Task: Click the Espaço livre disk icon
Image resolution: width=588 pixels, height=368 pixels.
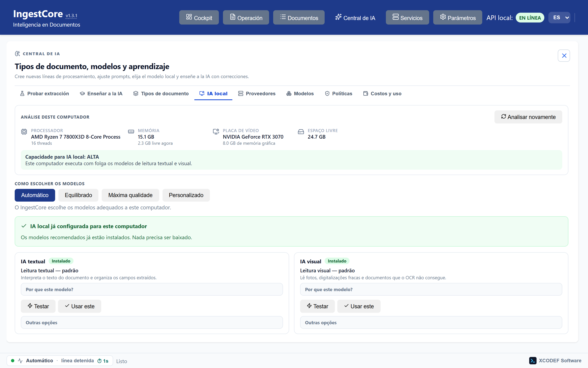Action: click(301, 132)
